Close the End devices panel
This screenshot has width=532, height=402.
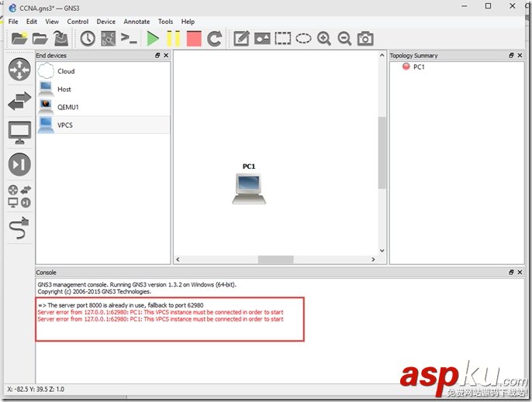166,55
